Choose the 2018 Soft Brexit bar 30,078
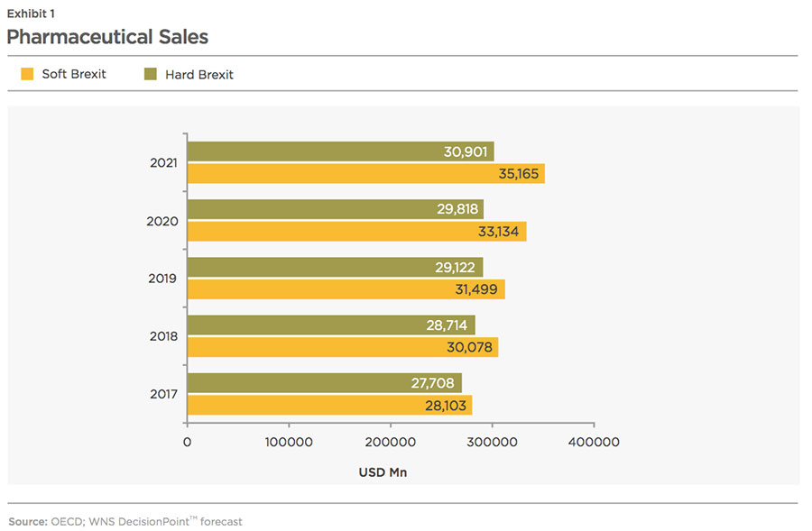Viewport: 812px width, 531px height. [342, 346]
